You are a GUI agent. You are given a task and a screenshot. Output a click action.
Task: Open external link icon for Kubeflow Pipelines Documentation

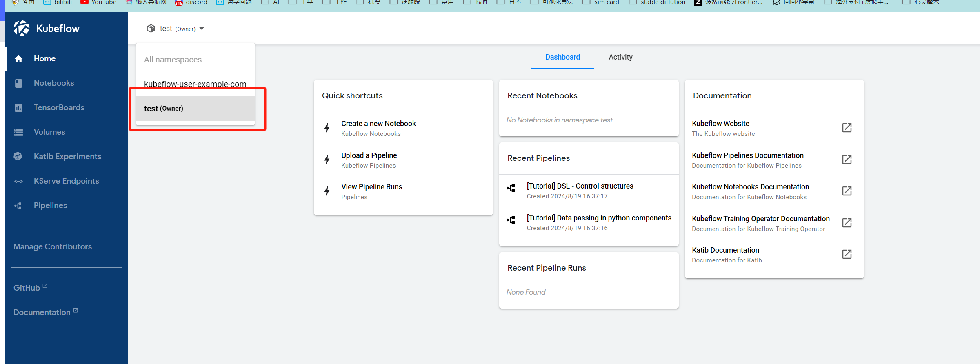tap(847, 160)
